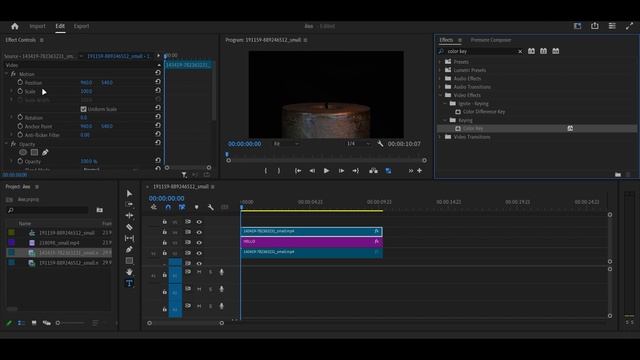This screenshot has width=640, height=360.
Task: Open the 1/4 playback resolution dropdown
Action: coord(358,144)
